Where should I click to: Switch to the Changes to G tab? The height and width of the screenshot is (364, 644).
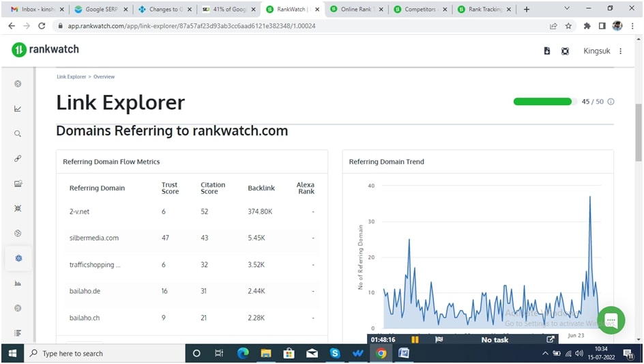click(x=165, y=9)
